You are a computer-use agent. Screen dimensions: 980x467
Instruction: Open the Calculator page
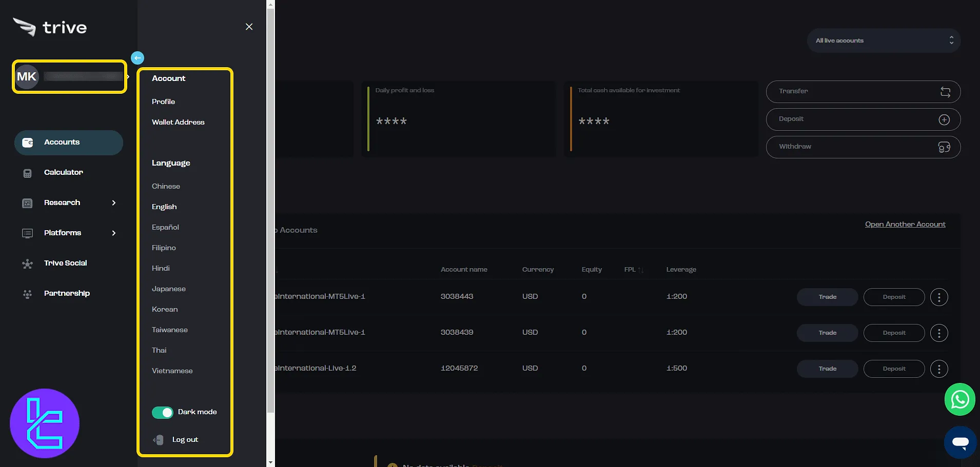click(x=64, y=172)
